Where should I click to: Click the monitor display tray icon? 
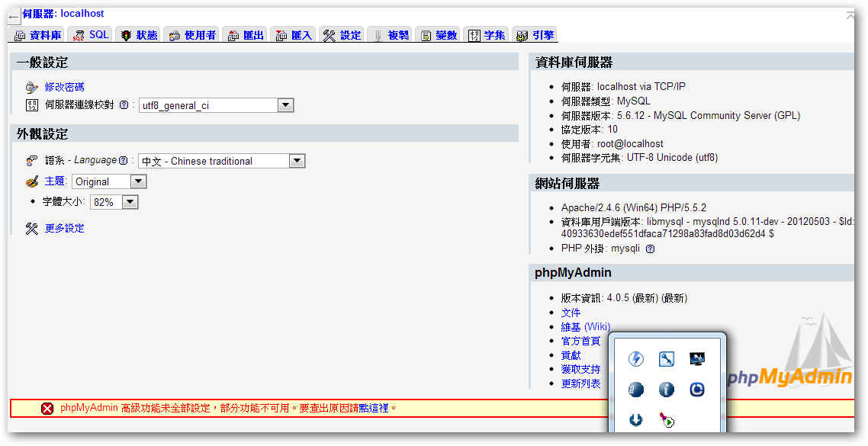[696, 359]
